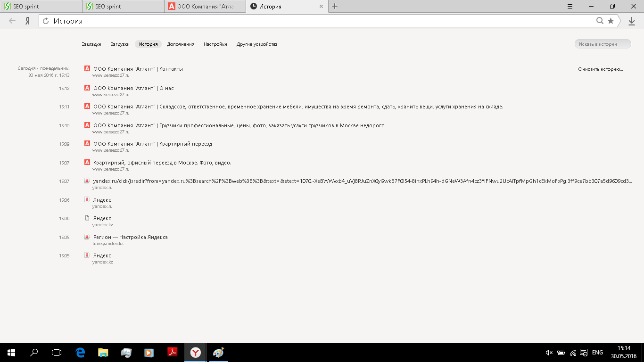Open the Складское хранение мебели history entry

(x=298, y=107)
